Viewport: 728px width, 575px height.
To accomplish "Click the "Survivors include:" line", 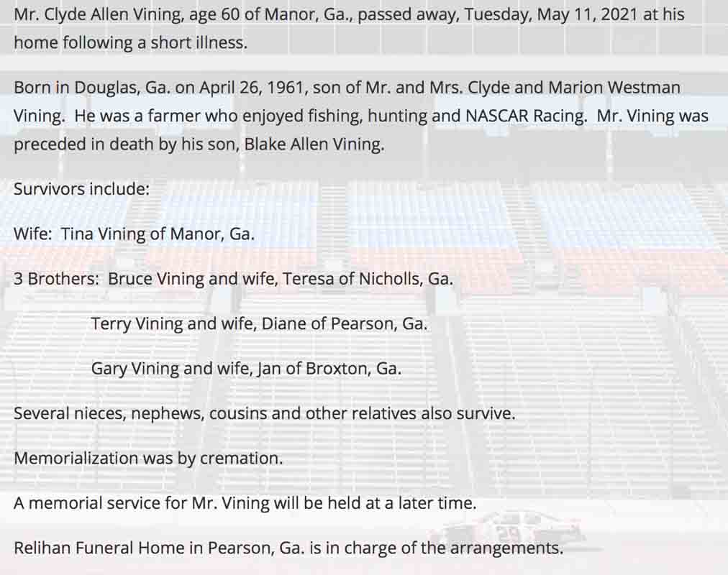I will tap(81, 190).
